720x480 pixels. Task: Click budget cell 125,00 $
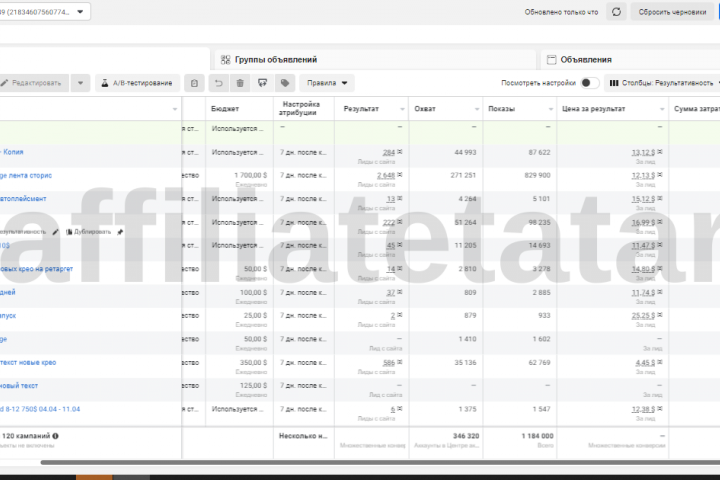(x=253, y=385)
